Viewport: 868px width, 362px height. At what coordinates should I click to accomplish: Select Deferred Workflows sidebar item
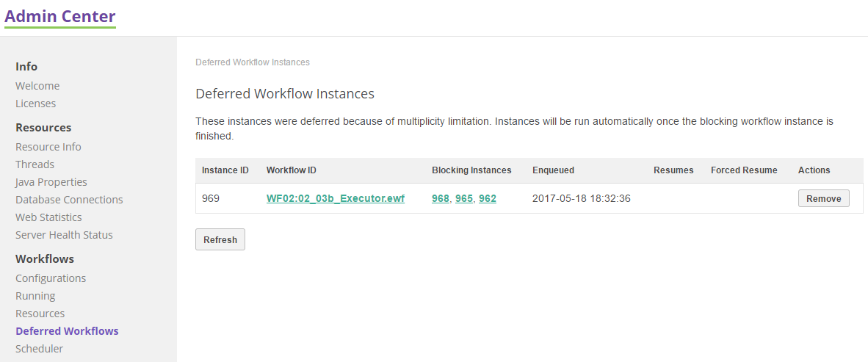(67, 331)
